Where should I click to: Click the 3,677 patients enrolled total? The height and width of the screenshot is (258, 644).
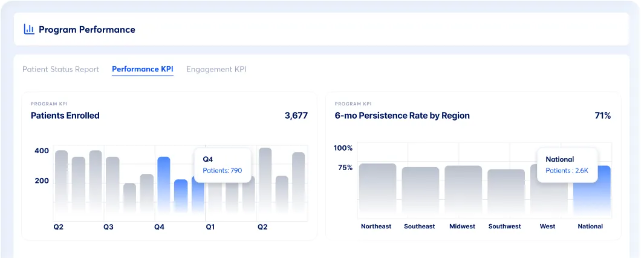[296, 116]
